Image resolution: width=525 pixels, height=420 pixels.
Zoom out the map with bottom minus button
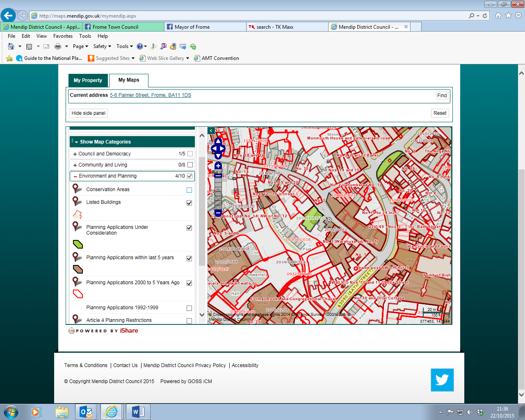(x=218, y=212)
